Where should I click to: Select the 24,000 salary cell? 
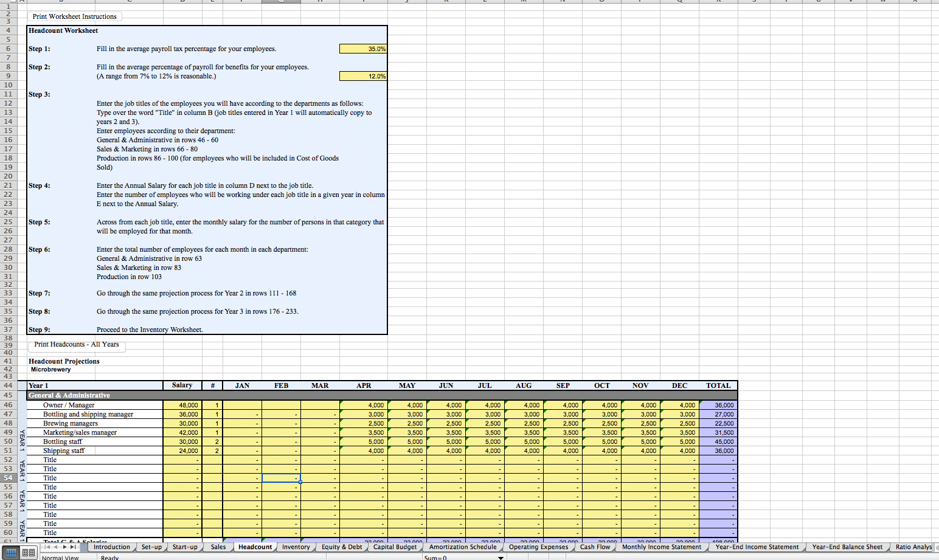[182, 451]
